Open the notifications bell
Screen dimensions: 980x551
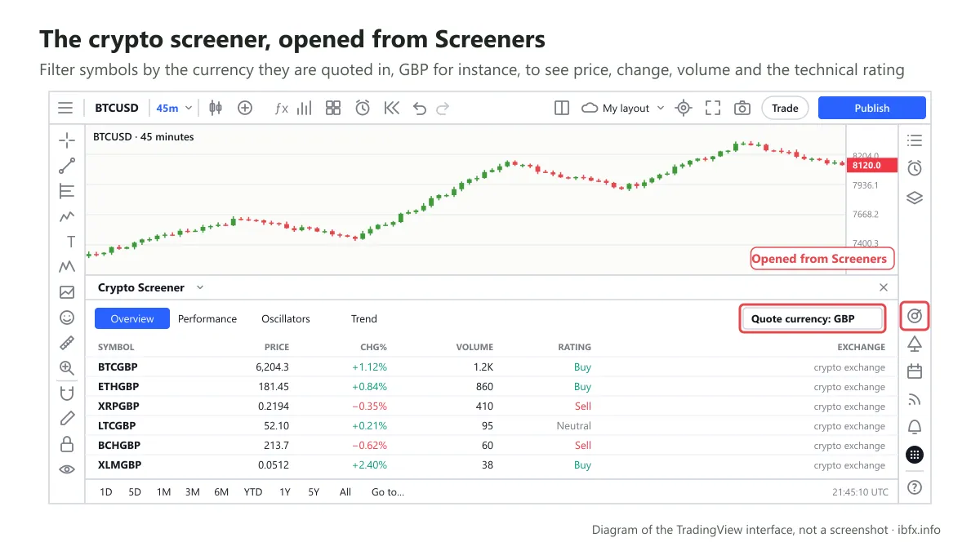click(915, 427)
